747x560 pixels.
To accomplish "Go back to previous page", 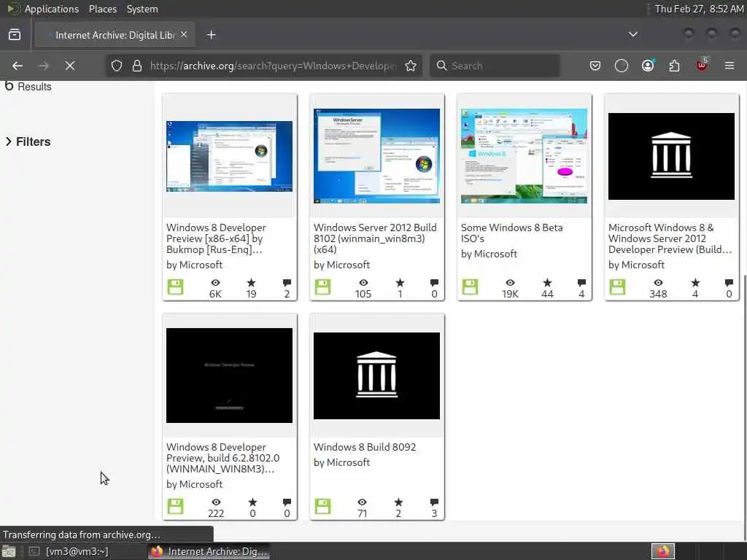I will click(x=18, y=66).
